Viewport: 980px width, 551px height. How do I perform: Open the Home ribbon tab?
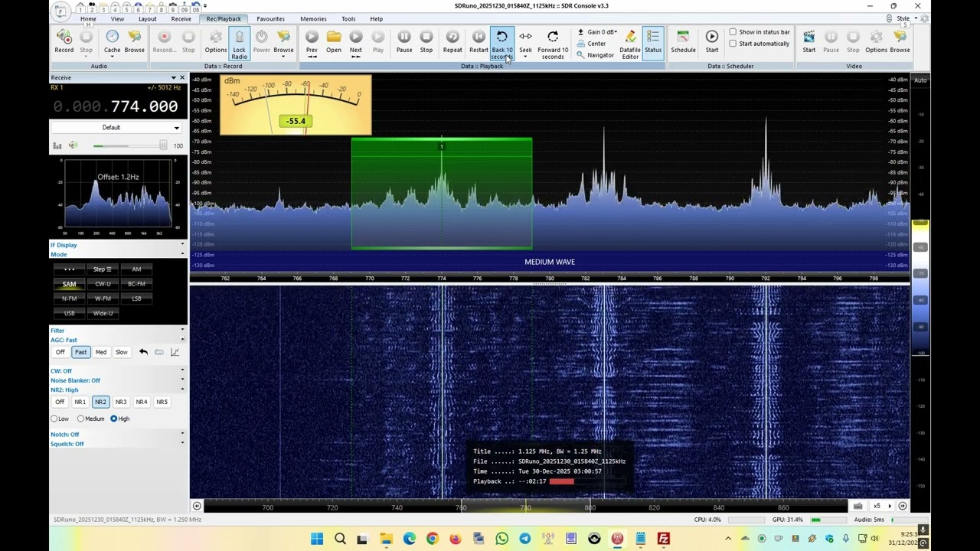88,19
